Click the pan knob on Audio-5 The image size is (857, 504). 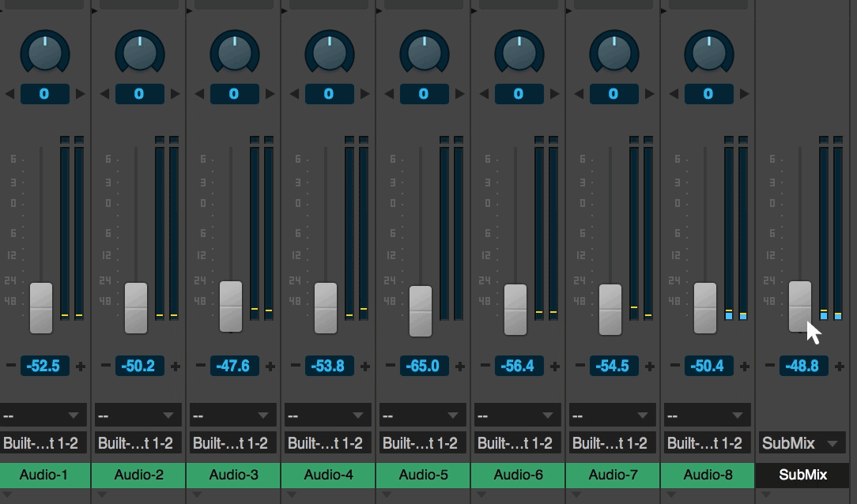[424, 53]
